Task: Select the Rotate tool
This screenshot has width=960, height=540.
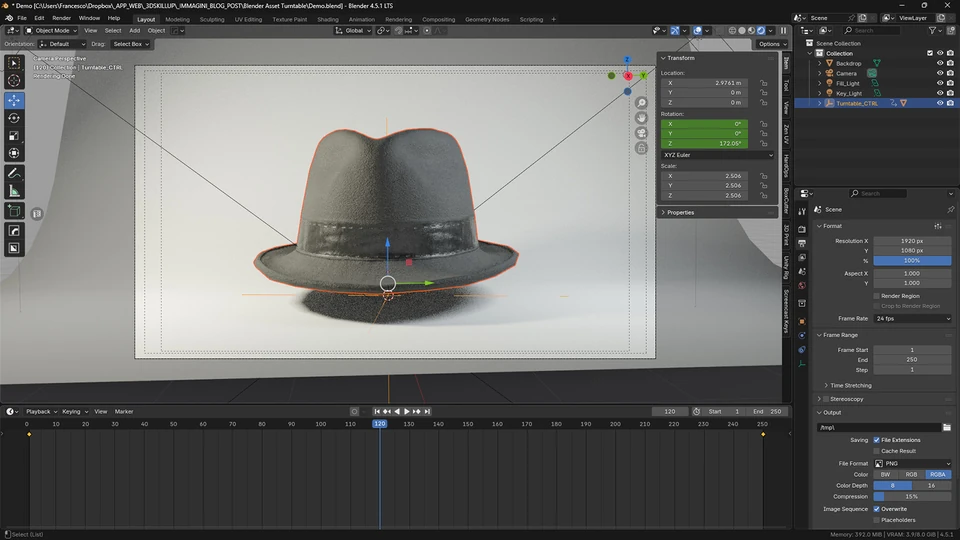Action: click(14, 118)
